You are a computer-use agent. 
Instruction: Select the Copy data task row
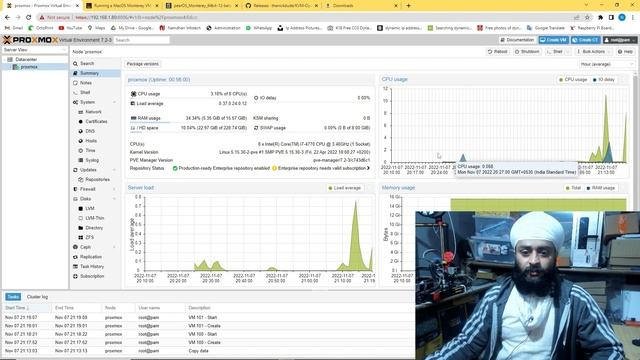(208, 351)
